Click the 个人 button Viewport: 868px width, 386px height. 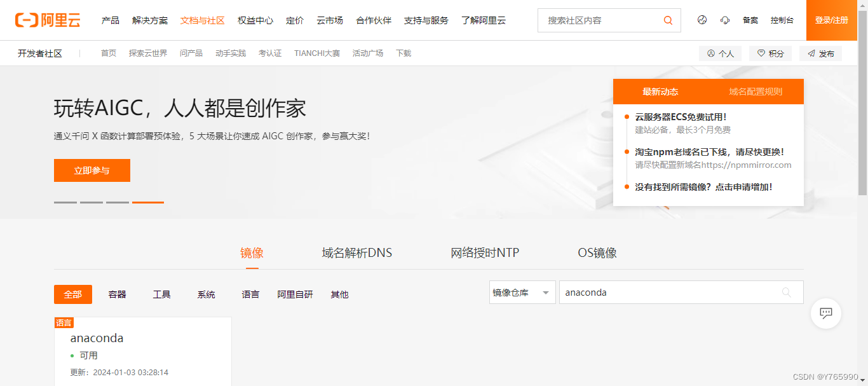point(720,53)
